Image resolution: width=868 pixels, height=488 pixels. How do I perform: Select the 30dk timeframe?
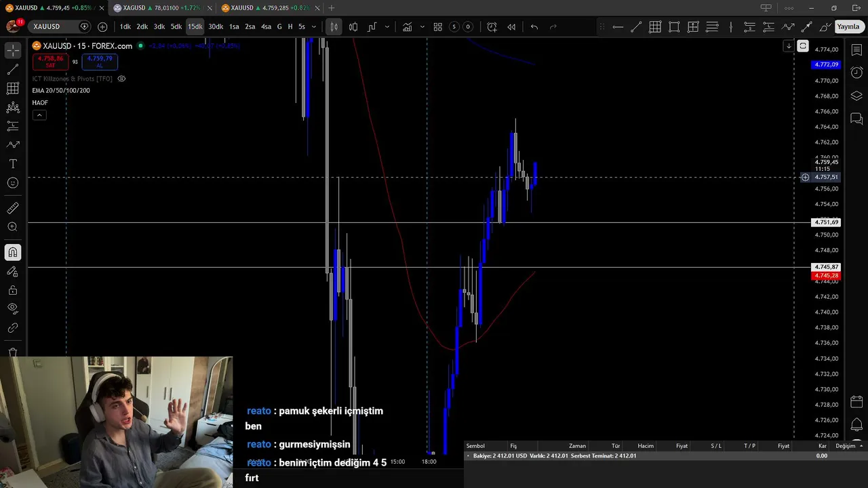216,26
